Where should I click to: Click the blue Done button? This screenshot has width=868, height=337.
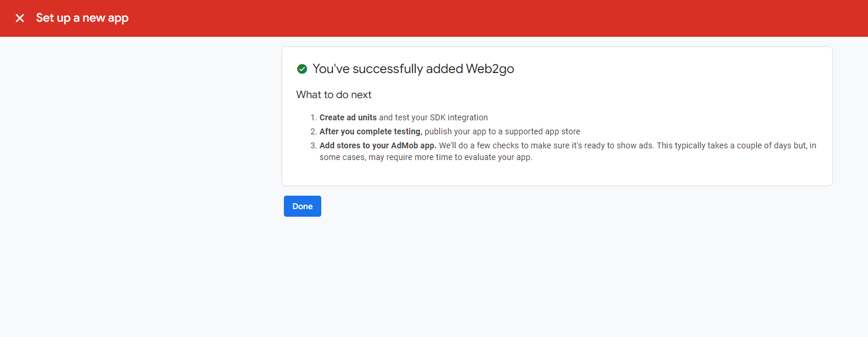pyautogui.click(x=302, y=206)
